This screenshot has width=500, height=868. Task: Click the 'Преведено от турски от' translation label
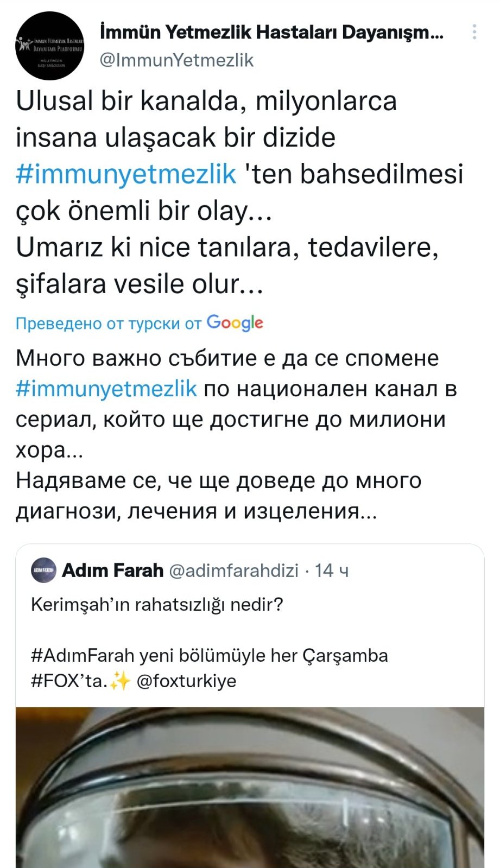pyautogui.click(x=108, y=324)
